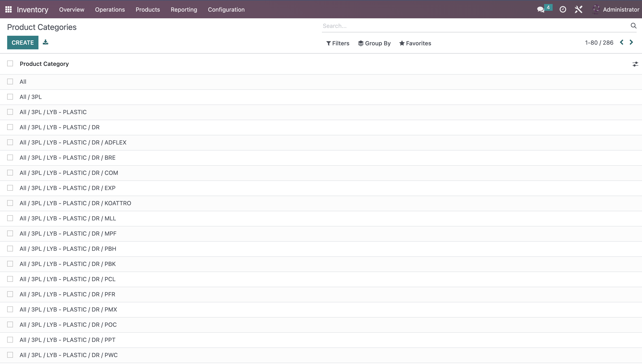642x364 pixels.
Task: Open the DR / PCL category
Action: click(68, 279)
